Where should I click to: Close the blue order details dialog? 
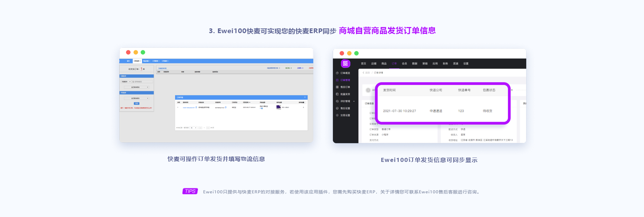coord(305,97)
